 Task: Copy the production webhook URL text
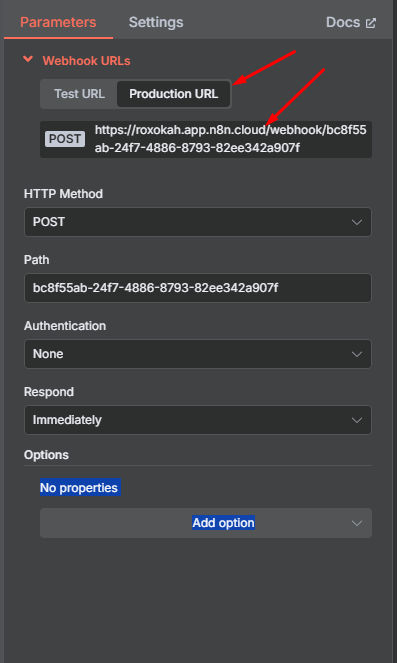230,139
